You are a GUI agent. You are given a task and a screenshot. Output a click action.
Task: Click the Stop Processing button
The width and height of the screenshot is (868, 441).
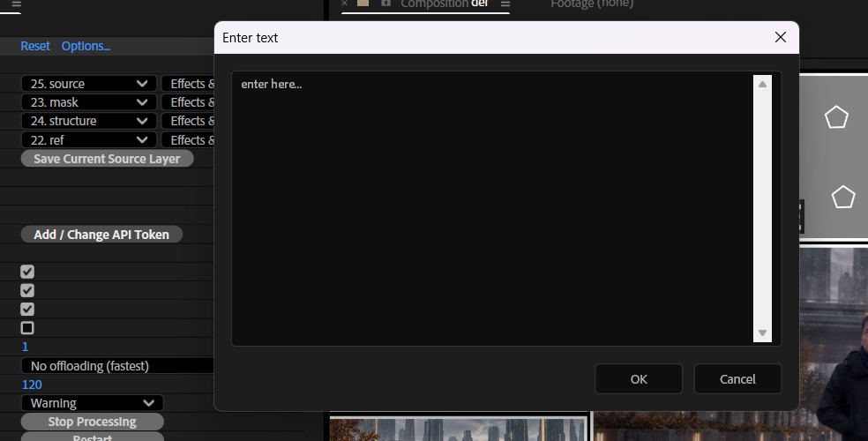92,422
